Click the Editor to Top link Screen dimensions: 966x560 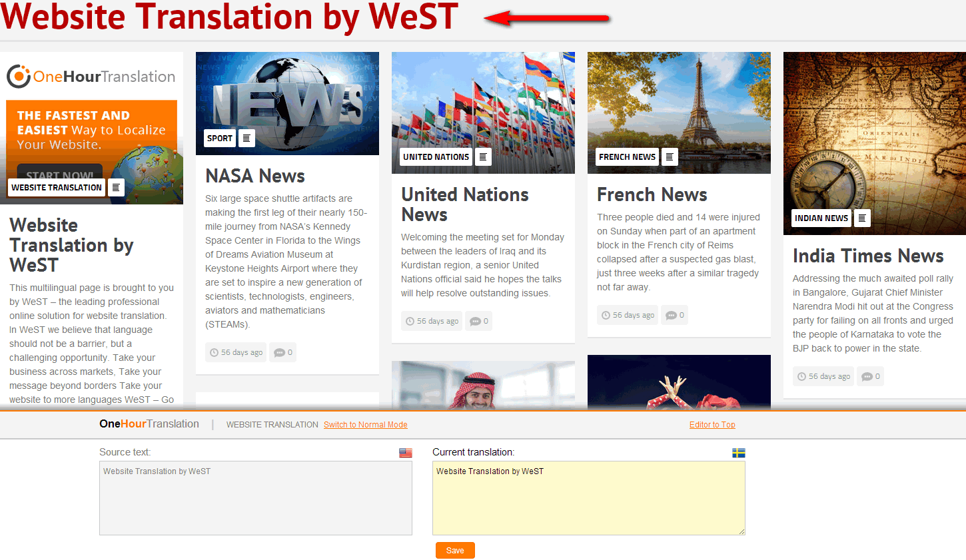712,425
